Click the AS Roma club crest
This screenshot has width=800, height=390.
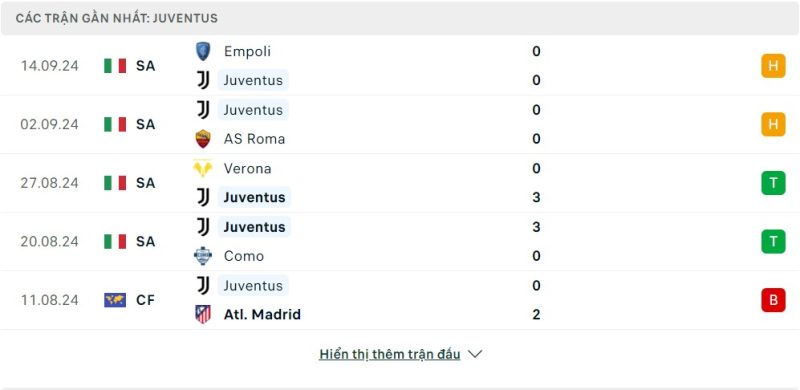[x=203, y=139]
